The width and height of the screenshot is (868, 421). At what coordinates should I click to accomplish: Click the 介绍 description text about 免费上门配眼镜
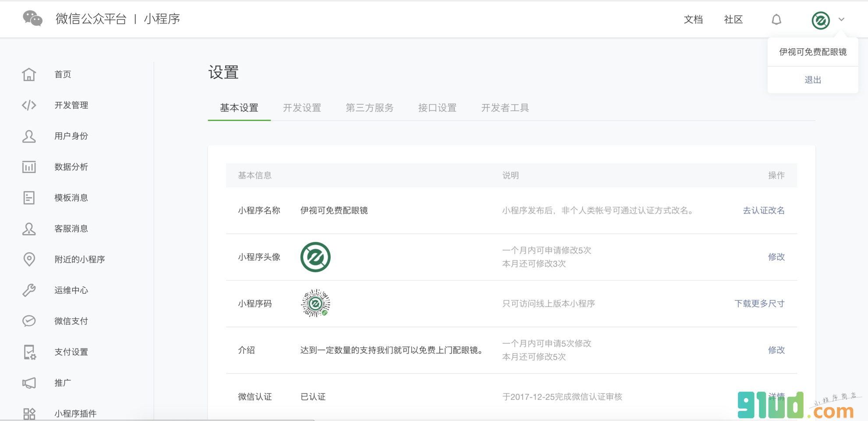point(393,350)
